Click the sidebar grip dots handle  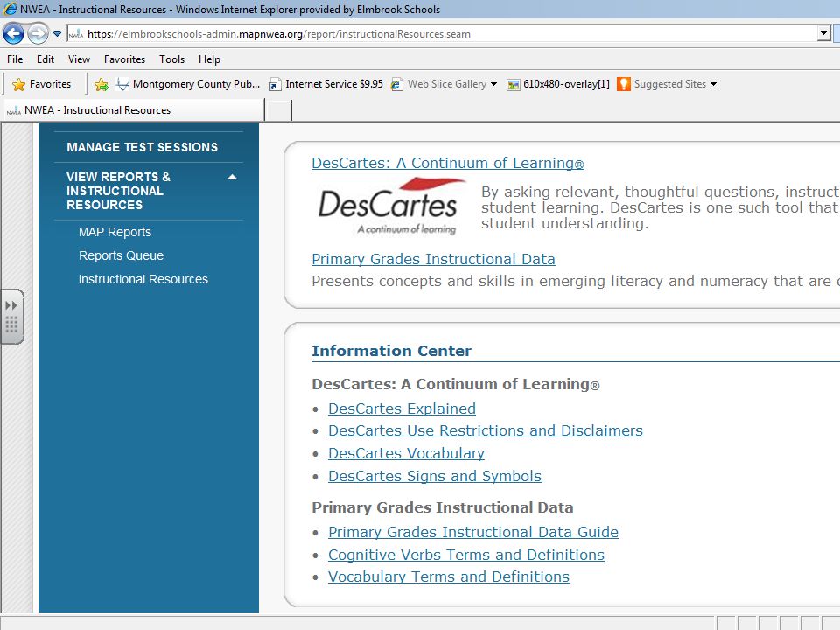tap(11, 325)
